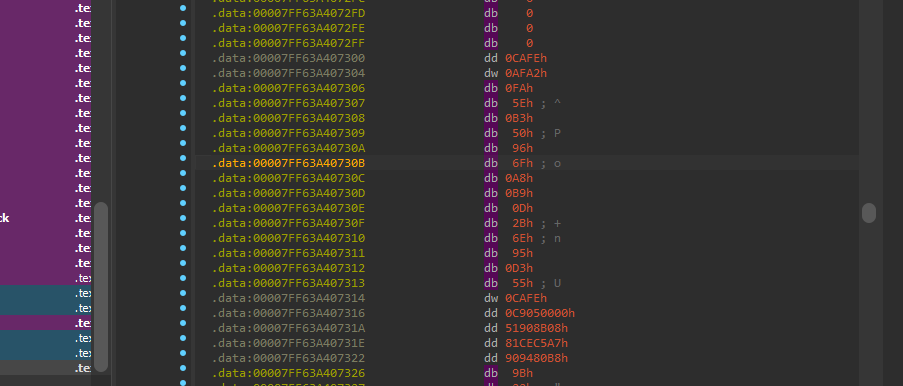Image resolution: width=903 pixels, height=386 pixels.
Task: Click address .data:00007FF63A40730E
Action: [288, 209]
